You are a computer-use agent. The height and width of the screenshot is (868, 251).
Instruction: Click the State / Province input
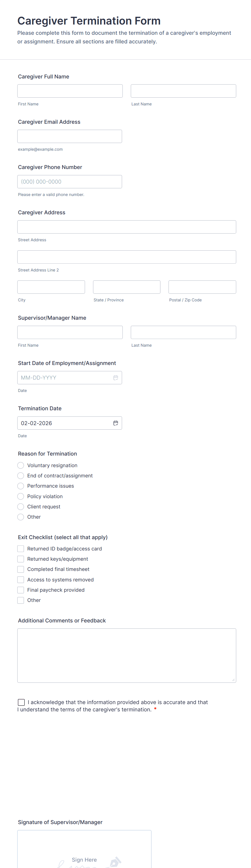tap(127, 287)
